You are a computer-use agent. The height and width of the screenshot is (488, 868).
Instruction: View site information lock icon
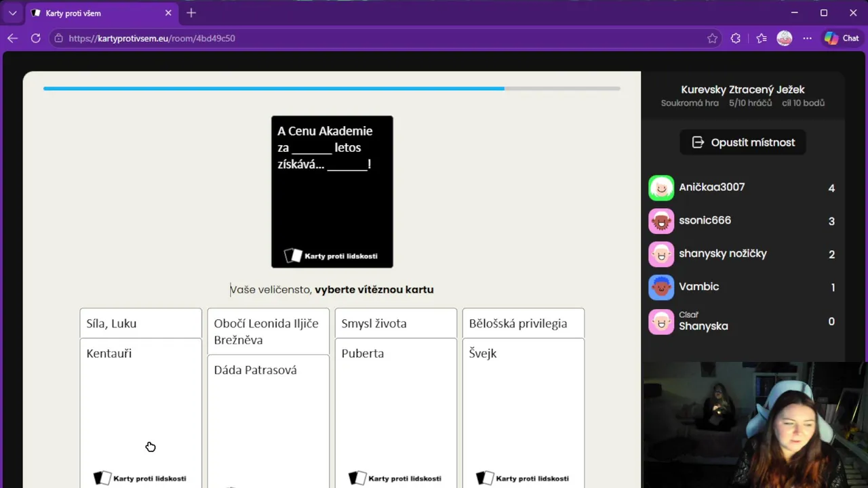click(59, 39)
